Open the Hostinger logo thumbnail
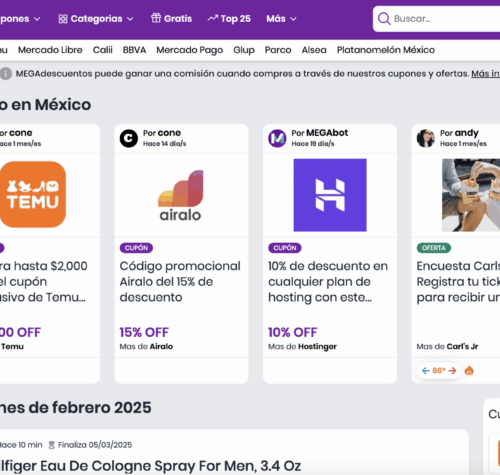This screenshot has width=500, height=475. pyautogui.click(x=330, y=195)
